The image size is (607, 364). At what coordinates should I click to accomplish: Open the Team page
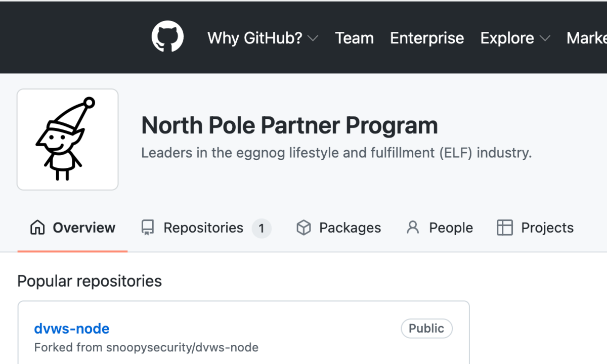(354, 38)
